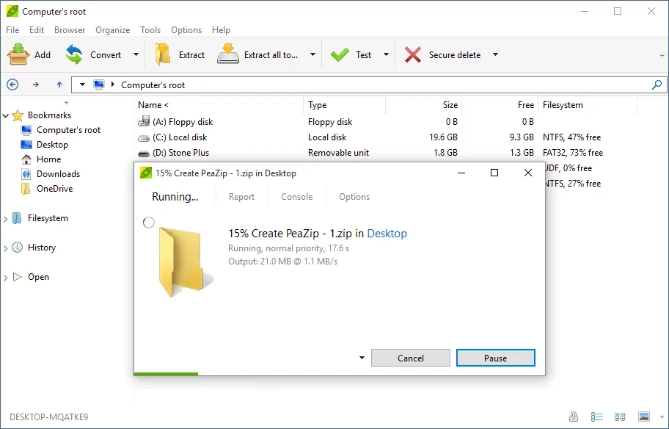Cancel the archive creation
Viewport: 669px width, 429px height.
[410, 358]
